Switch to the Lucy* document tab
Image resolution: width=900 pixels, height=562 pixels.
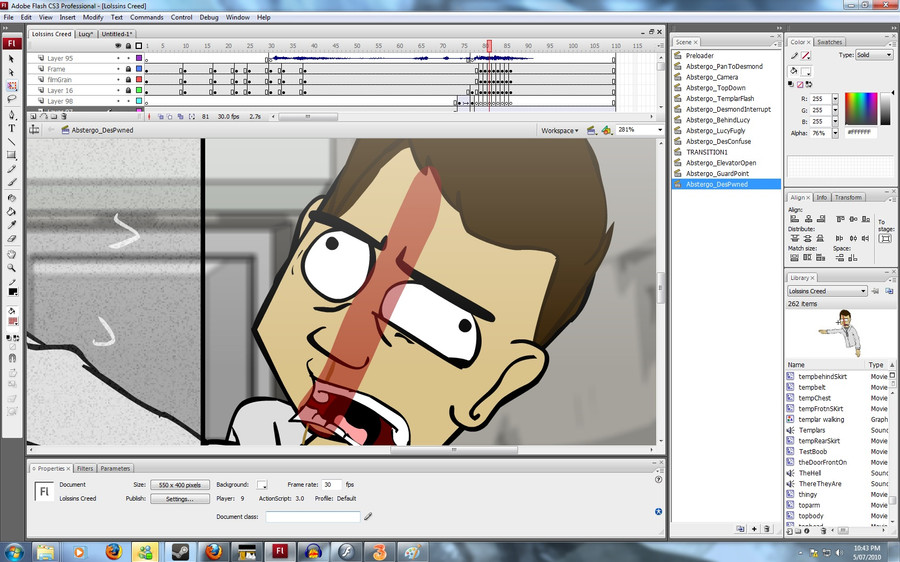[x=86, y=34]
